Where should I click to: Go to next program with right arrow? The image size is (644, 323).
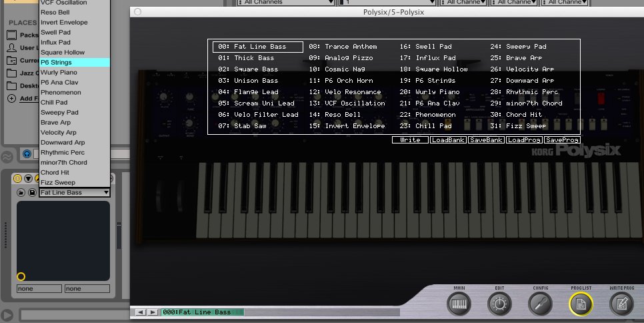(x=153, y=312)
